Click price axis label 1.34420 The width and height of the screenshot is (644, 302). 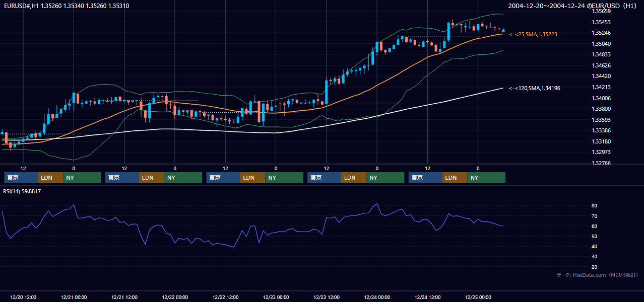601,76
